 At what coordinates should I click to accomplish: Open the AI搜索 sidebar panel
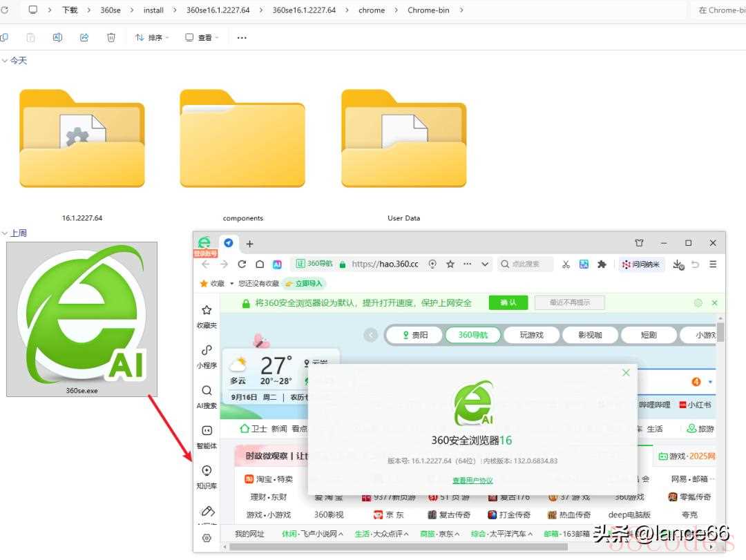point(207,397)
